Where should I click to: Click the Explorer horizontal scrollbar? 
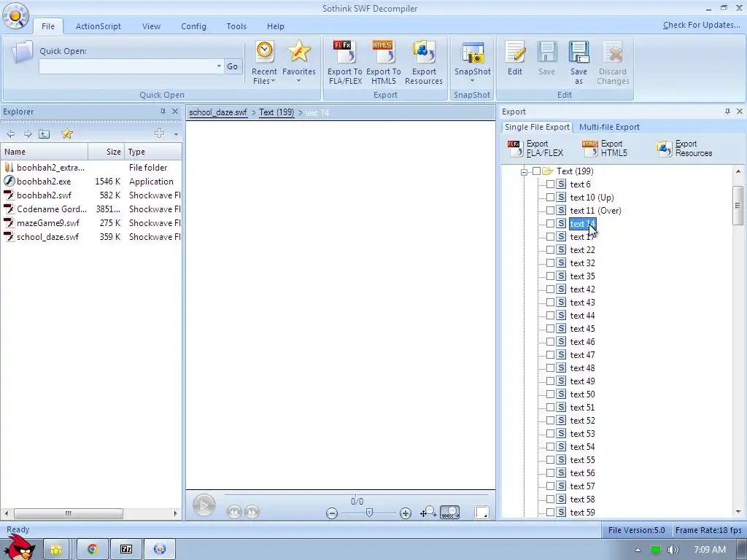tap(69, 513)
